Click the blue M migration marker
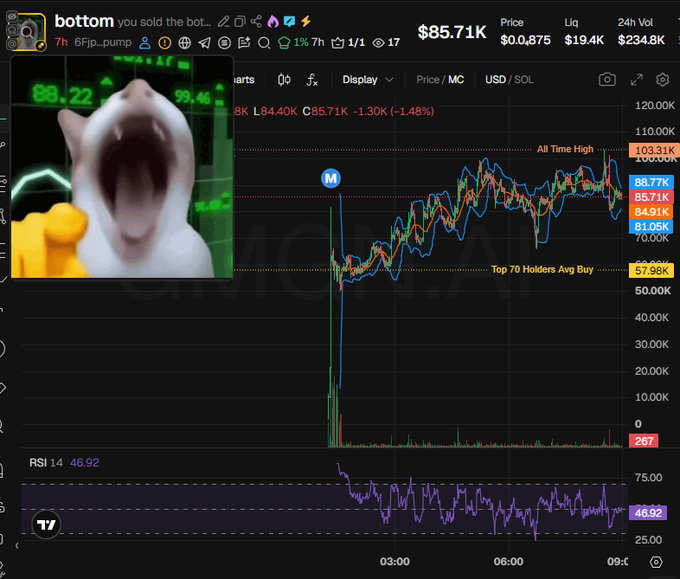This screenshot has height=579, width=680. 331,178
